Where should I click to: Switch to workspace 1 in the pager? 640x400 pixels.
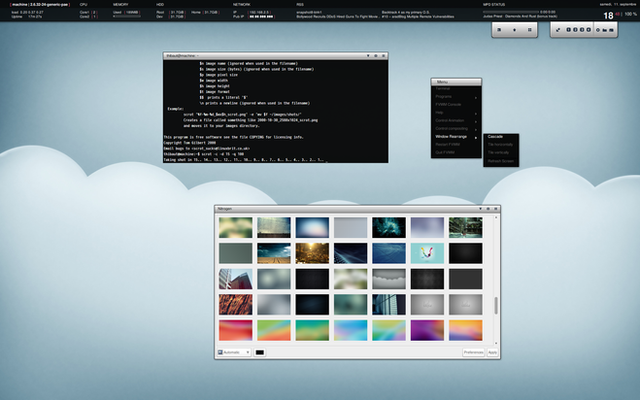(570, 31)
